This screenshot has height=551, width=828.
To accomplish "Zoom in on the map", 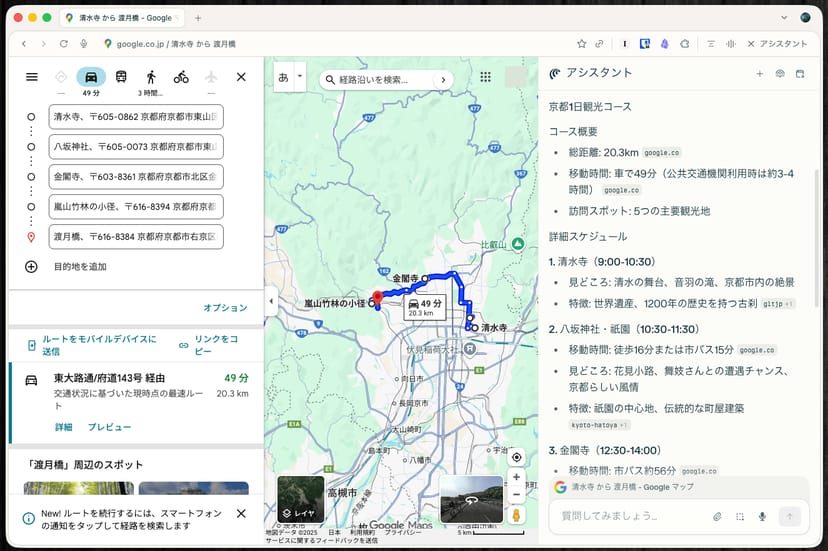I will (516, 478).
